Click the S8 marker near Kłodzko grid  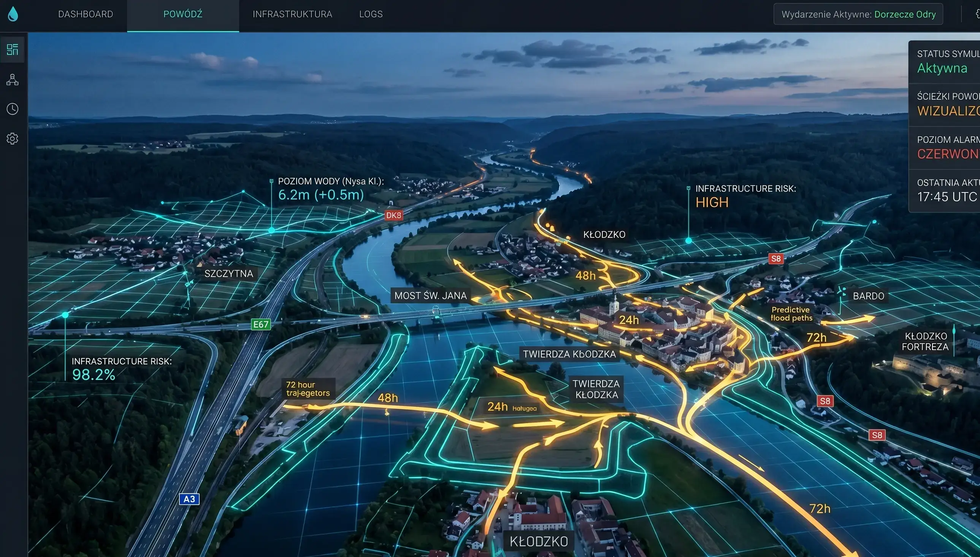[x=776, y=259]
